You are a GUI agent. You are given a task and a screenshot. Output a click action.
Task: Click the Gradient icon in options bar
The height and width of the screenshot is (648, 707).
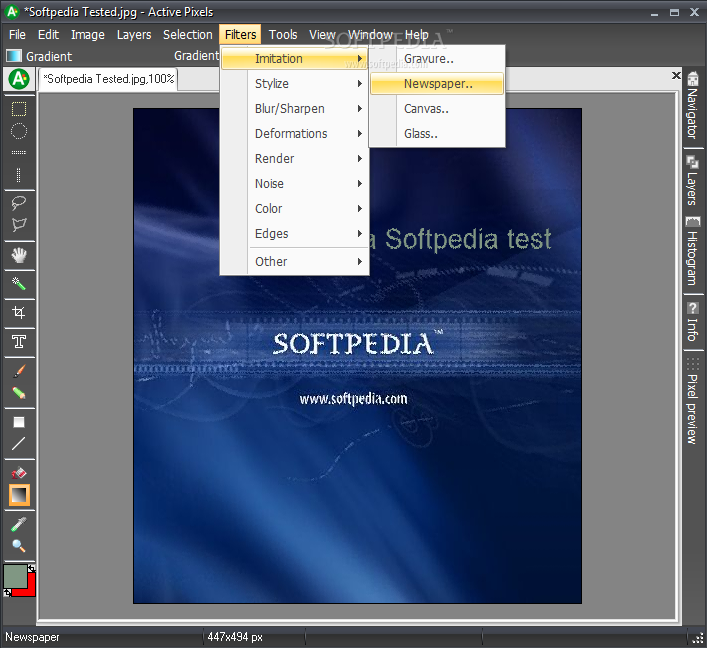click(x=14, y=56)
